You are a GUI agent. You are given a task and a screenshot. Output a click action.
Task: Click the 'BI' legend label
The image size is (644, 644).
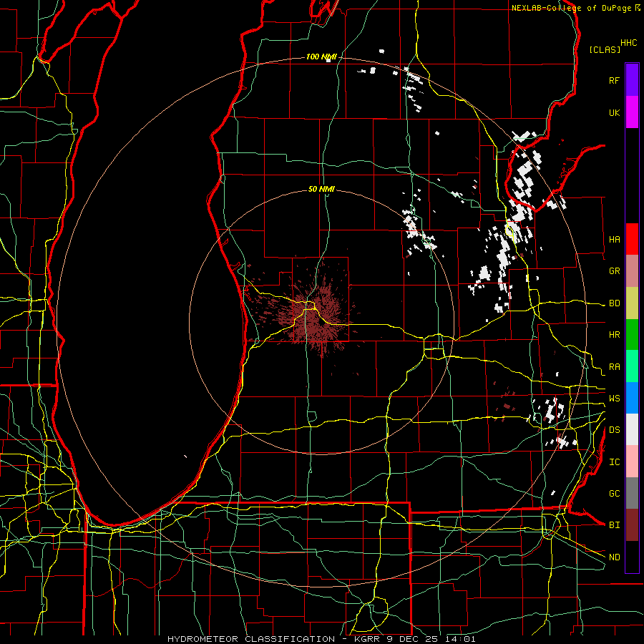point(615,525)
